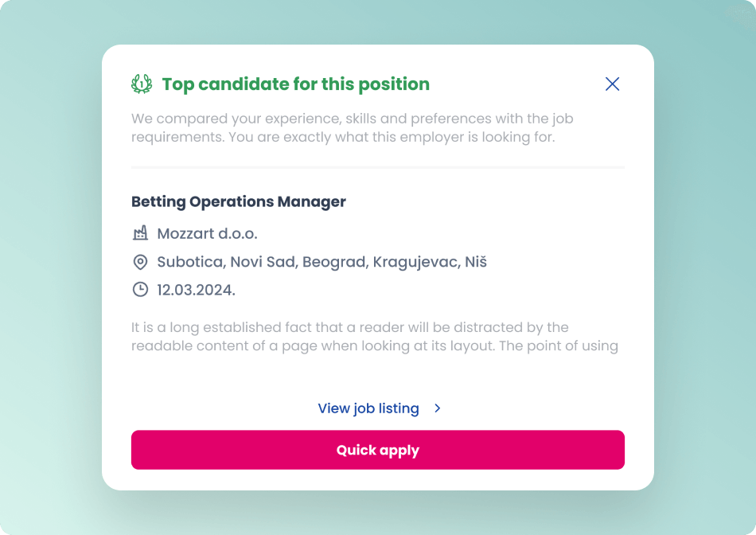Click the Subotica, Novi Sad locations text
756x535 pixels.
point(322,262)
